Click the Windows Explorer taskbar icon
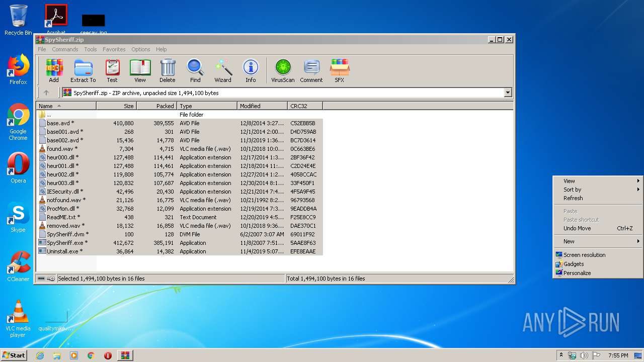This screenshot has height=362, width=644. (57, 355)
